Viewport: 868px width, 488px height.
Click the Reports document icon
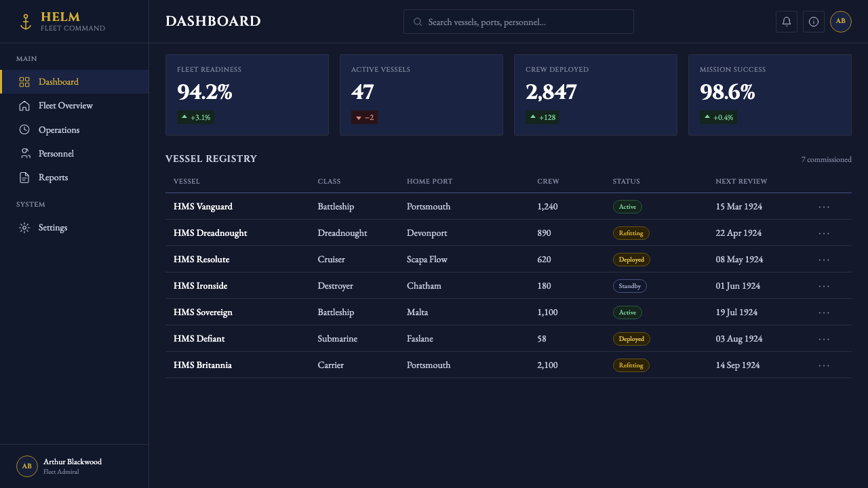point(24,178)
